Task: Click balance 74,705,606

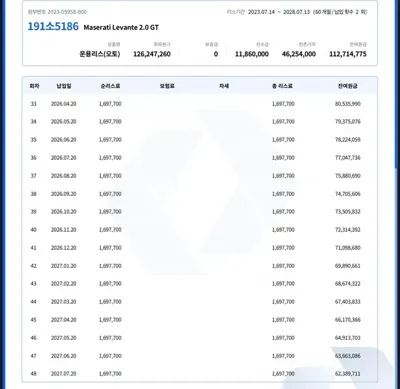Action: (348, 194)
